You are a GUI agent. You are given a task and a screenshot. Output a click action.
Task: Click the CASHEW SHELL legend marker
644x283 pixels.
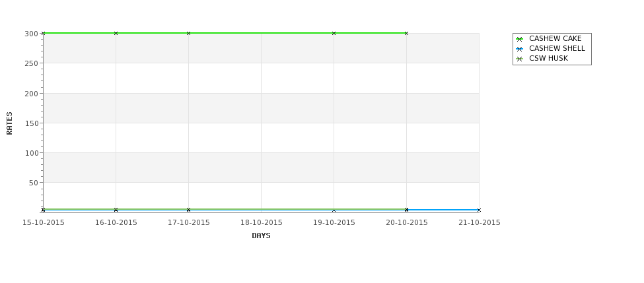coord(519,49)
